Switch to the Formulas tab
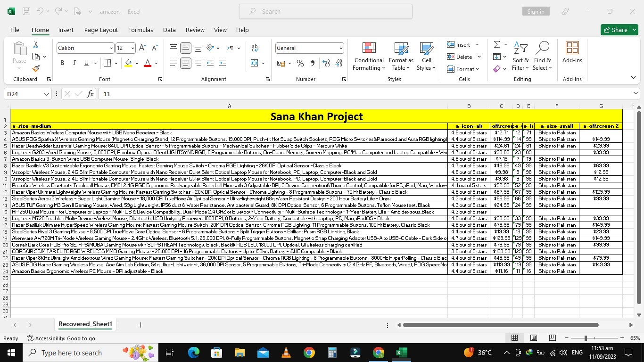This screenshot has width=644, height=362. (x=140, y=30)
